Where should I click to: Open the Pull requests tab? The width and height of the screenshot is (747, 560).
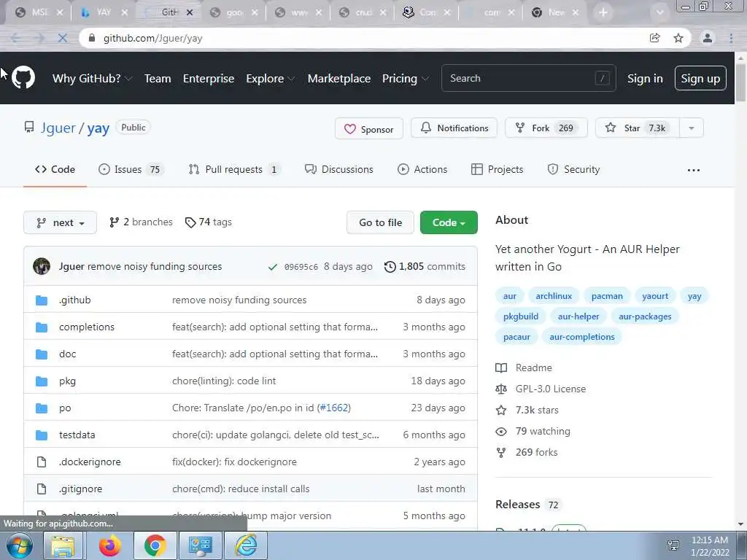click(x=234, y=169)
